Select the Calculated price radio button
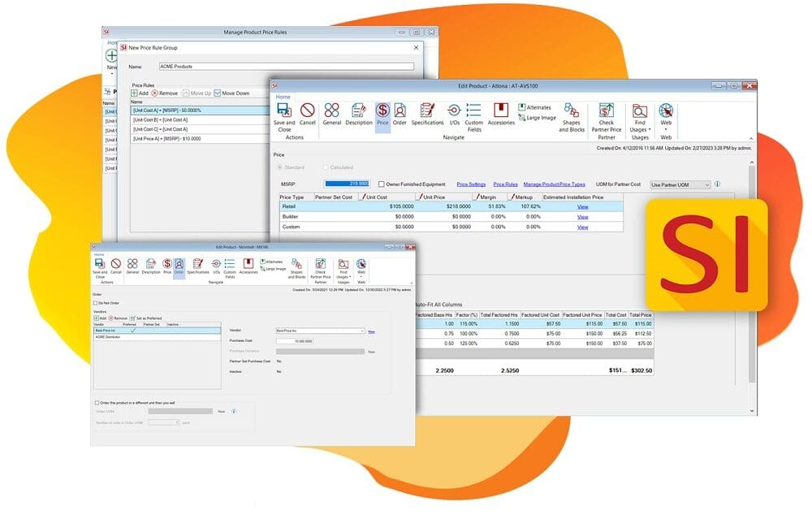The height and width of the screenshot is (528, 812). click(326, 167)
